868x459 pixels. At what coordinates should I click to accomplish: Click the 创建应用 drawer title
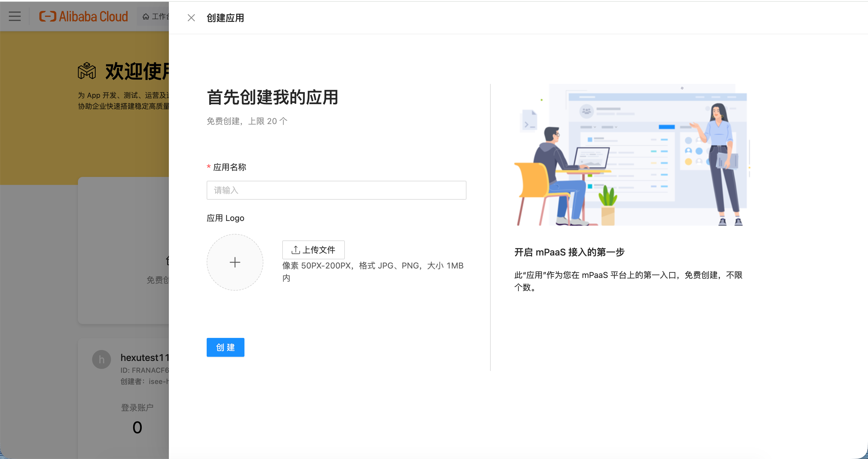click(x=225, y=17)
